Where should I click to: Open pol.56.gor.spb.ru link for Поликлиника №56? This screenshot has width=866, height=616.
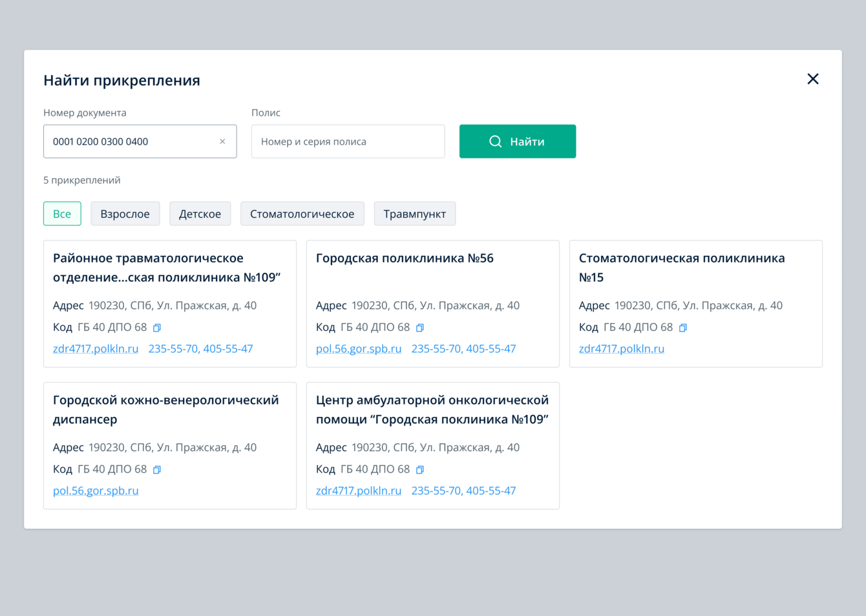pos(359,349)
